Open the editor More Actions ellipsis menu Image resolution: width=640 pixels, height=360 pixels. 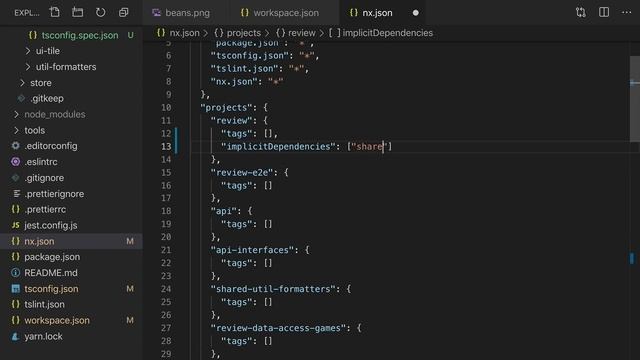pyautogui.click(x=627, y=12)
